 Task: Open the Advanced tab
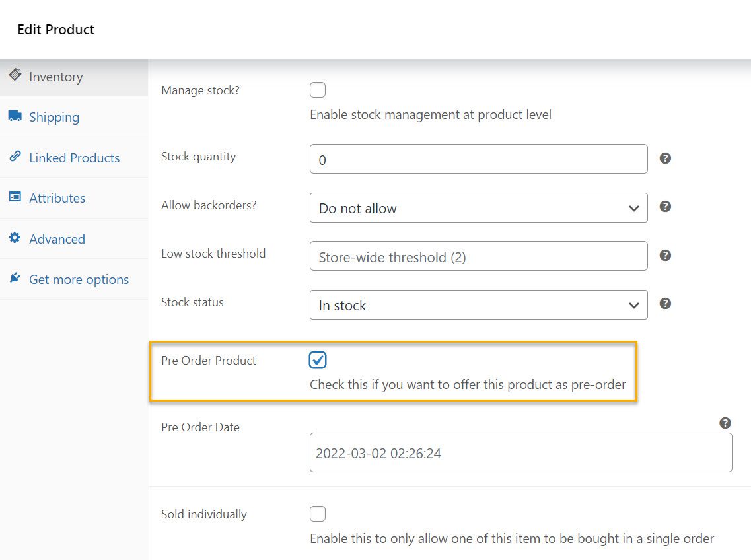click(74, 238)
